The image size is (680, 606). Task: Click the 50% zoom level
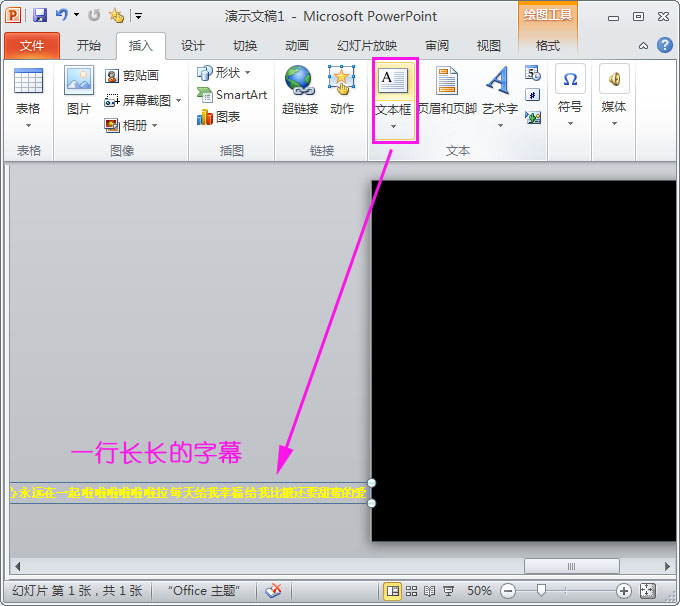[x=479, y=591]
